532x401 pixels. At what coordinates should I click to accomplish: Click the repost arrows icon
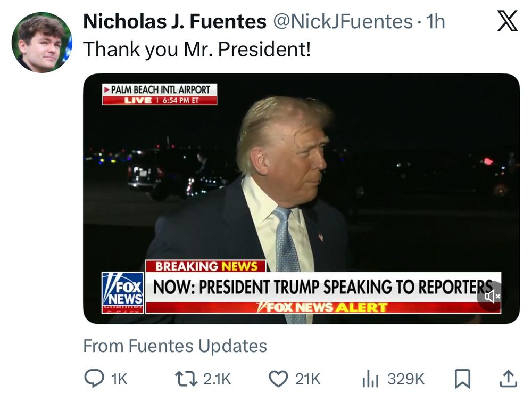185,379
